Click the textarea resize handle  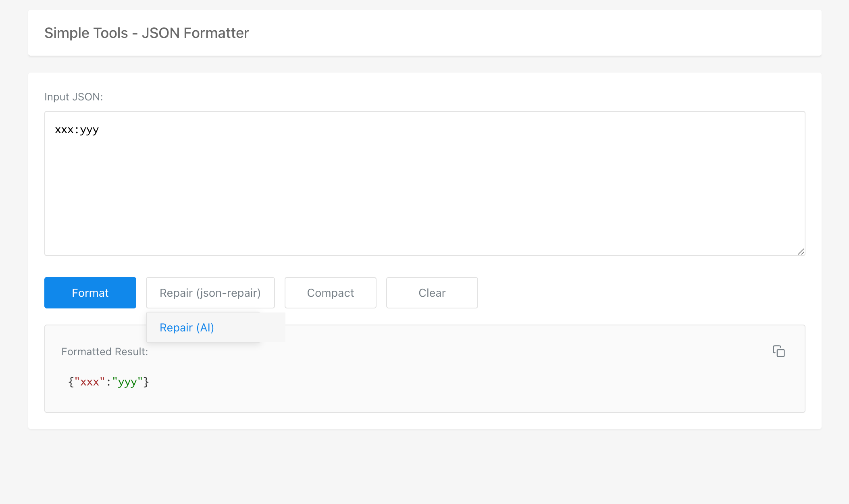[x=801, y=252]
